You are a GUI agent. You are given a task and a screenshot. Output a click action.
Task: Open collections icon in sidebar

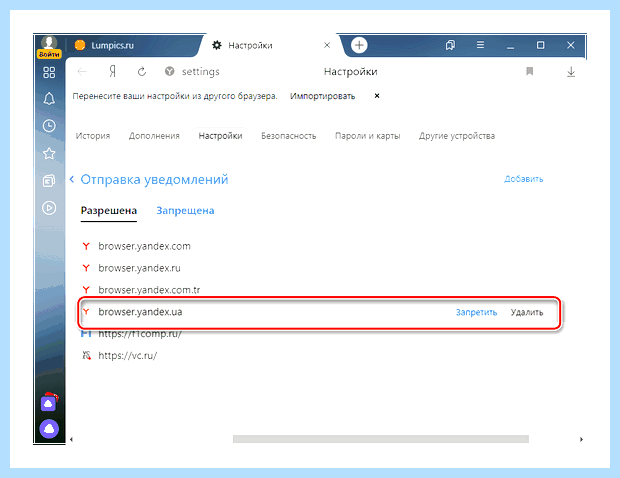49,181
